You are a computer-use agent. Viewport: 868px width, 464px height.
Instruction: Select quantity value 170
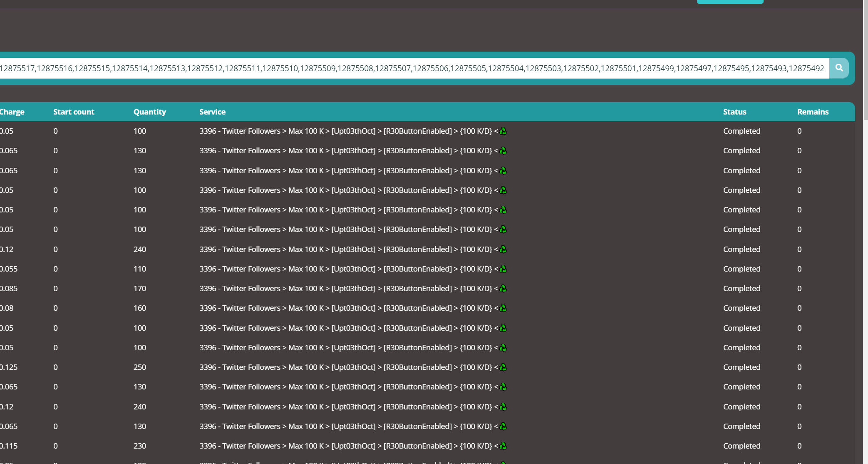(x=140, y=288)
